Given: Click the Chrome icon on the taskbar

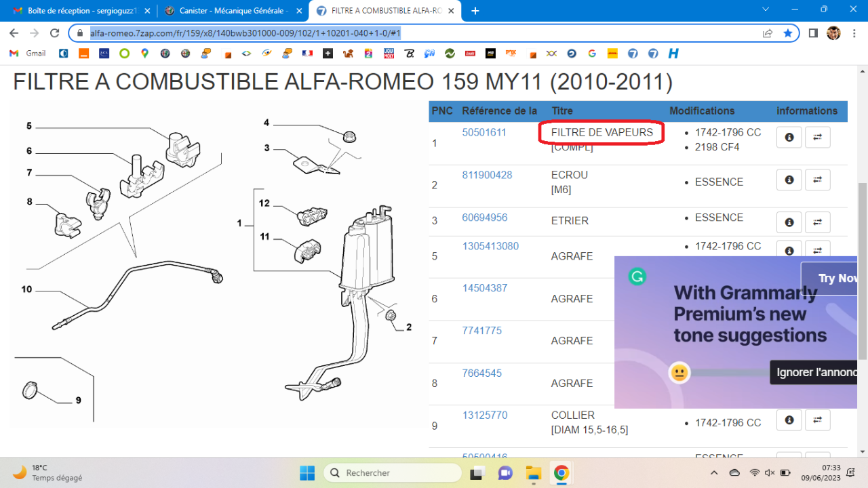Looking at the screenshot, I should point(561,472).
